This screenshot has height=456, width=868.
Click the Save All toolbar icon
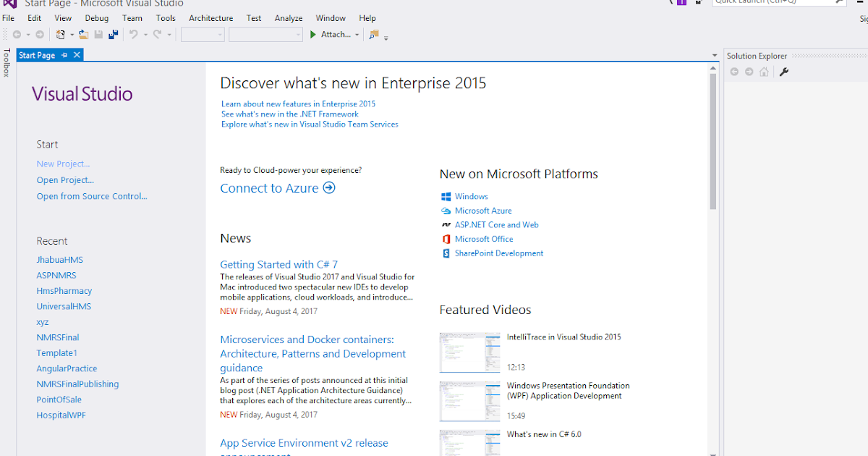point(113,35)
